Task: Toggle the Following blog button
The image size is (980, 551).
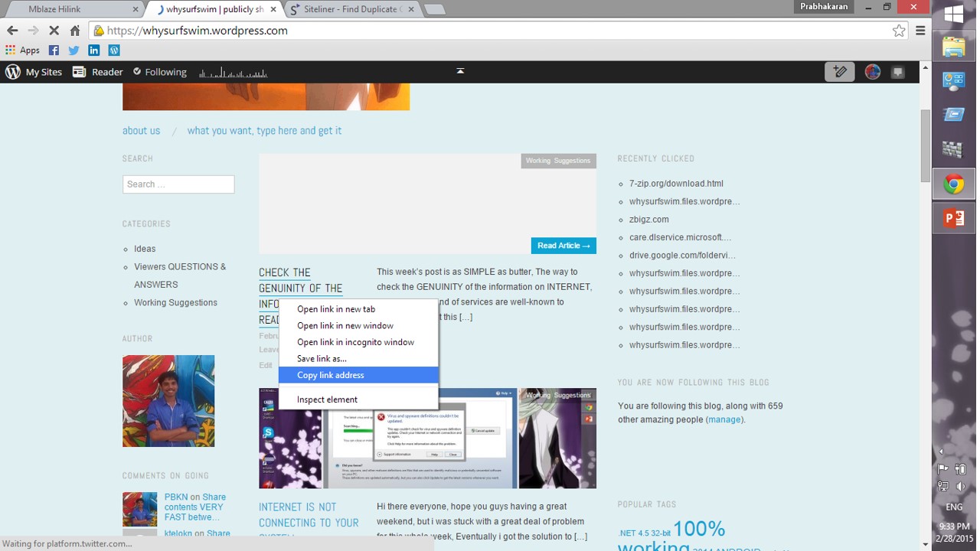Action: 159,72
